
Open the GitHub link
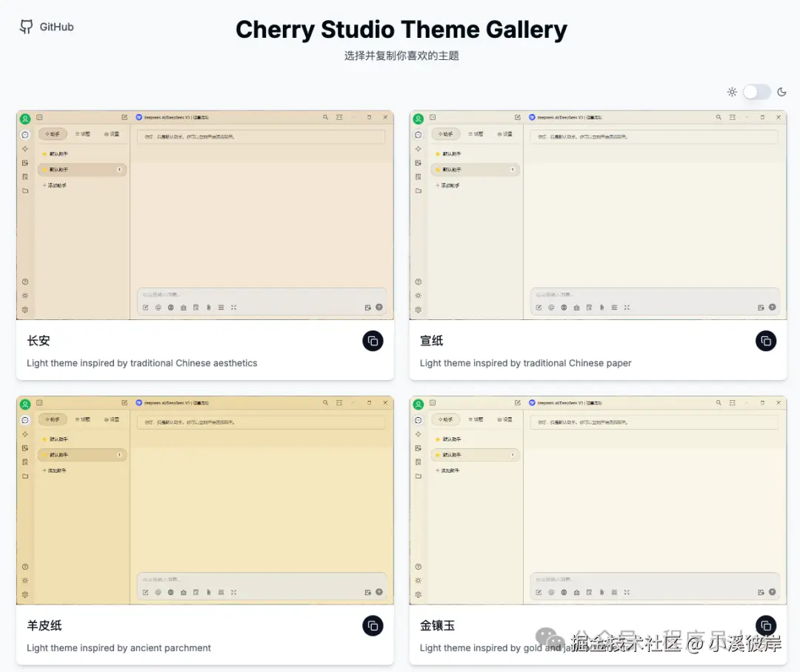click(x=47, y=27)
